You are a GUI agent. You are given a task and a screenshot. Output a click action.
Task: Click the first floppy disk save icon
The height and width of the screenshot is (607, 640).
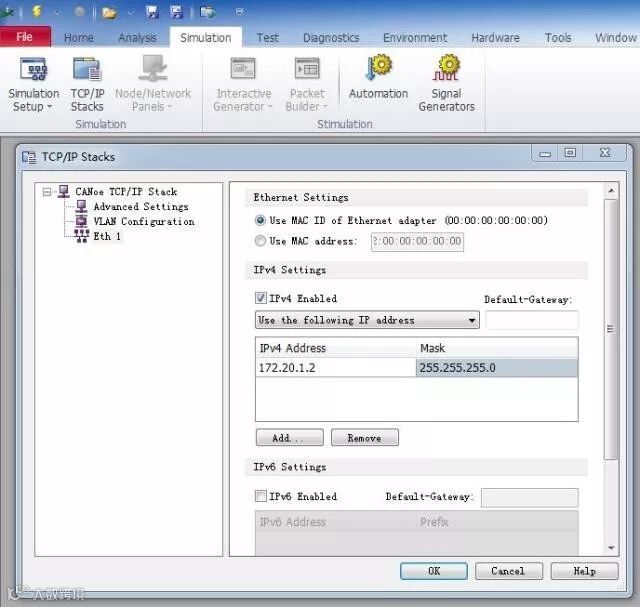pos(152,12)
